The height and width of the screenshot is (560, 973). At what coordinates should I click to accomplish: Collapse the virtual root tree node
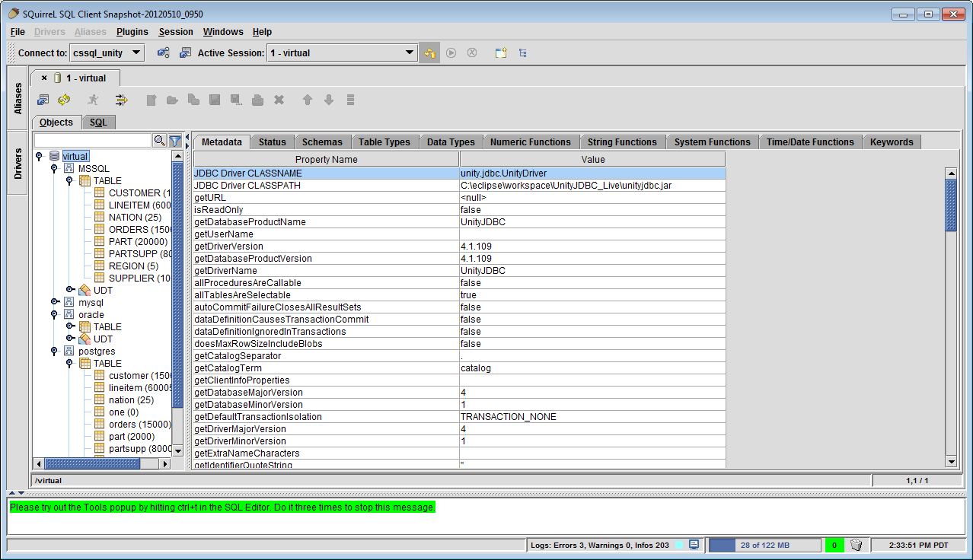coord(39,156)
